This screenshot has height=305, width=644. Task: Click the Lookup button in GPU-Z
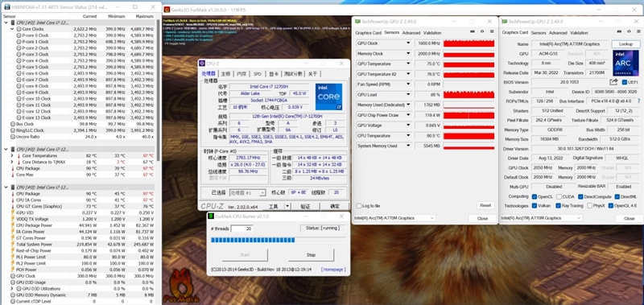[625, 44]
